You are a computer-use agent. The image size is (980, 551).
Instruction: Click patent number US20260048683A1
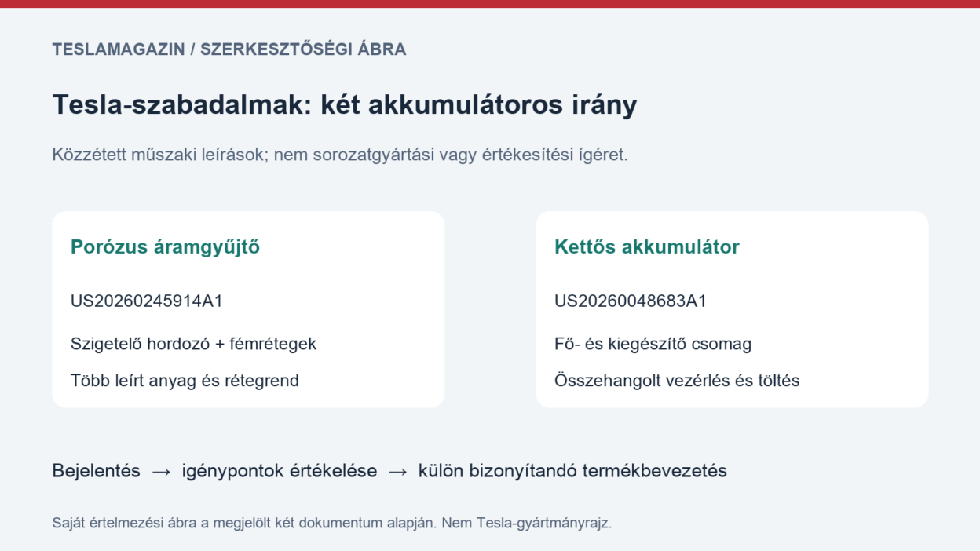click(x=631, y=301)
